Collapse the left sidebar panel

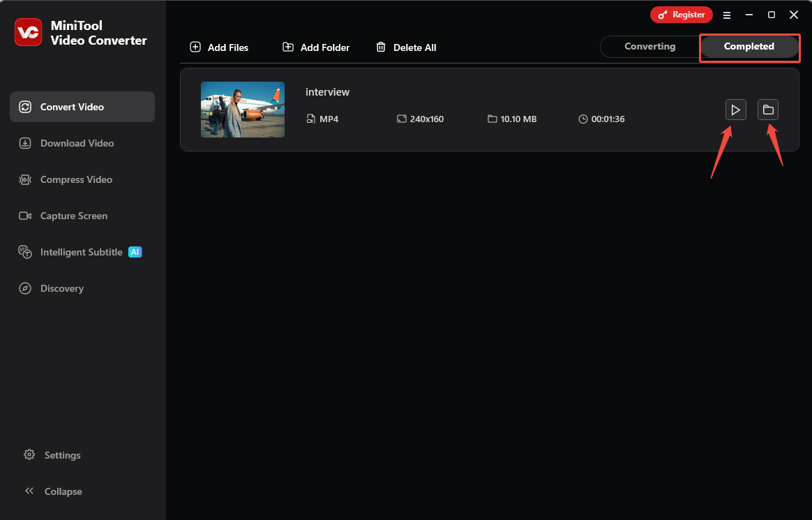[x=29, y=491]
